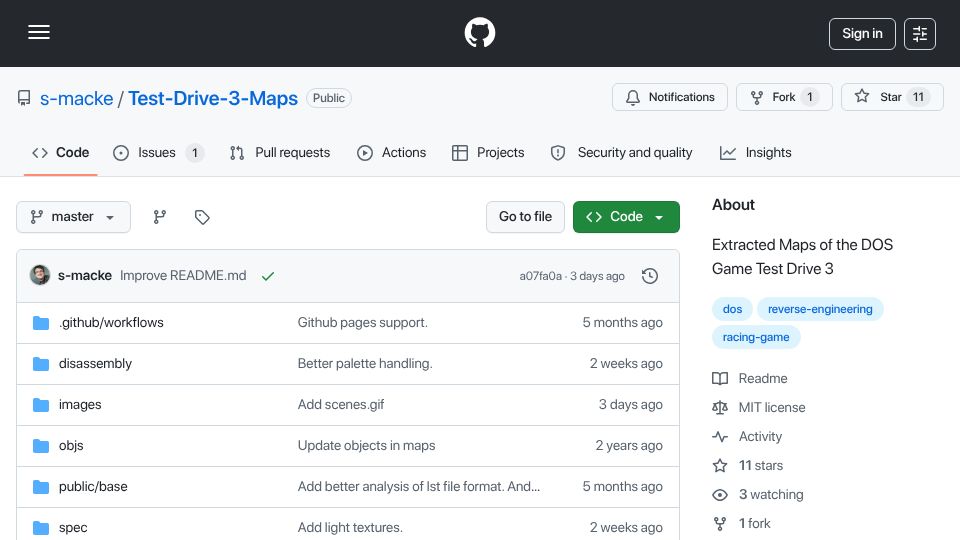Open the s-macke owner link

point(77,99)
